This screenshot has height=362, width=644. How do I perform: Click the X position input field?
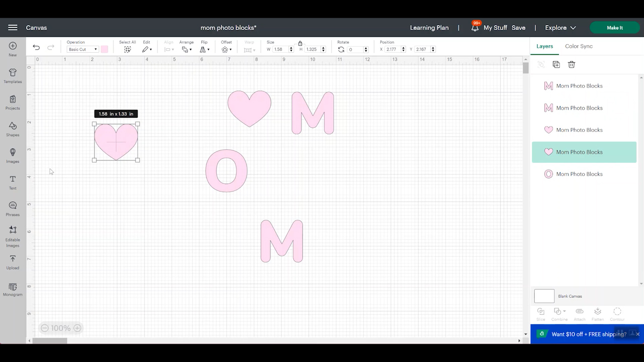(x=393, y=49)
